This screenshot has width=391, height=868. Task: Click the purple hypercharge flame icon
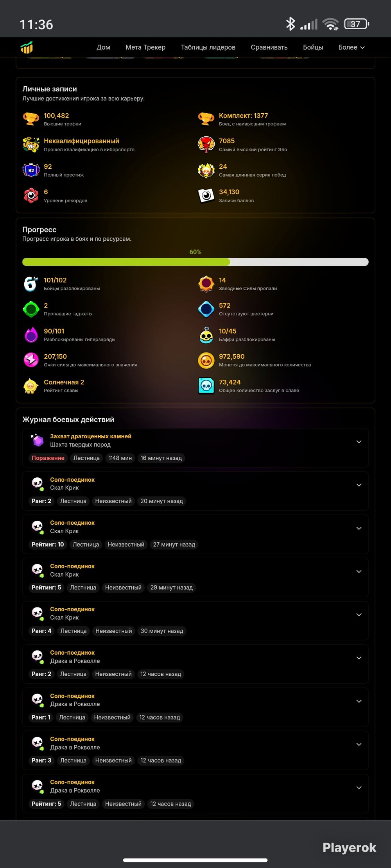pos(31,335)
